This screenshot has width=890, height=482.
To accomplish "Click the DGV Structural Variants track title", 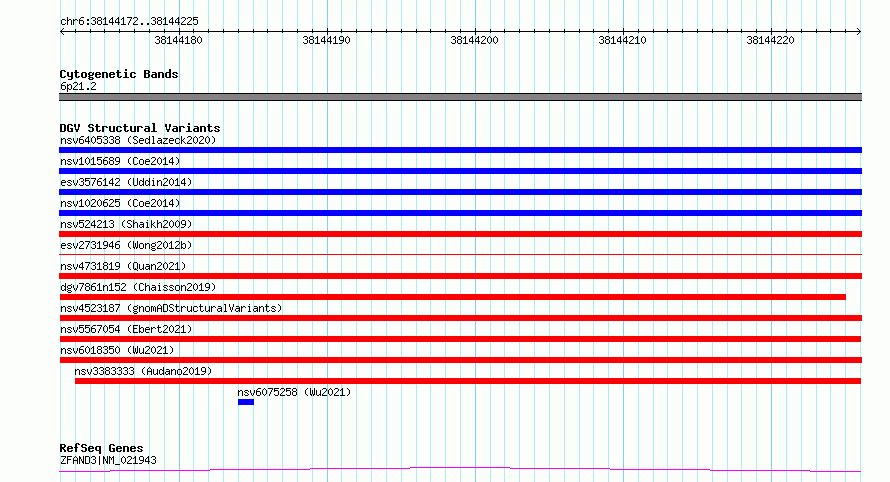I will (x=140, y=128).
